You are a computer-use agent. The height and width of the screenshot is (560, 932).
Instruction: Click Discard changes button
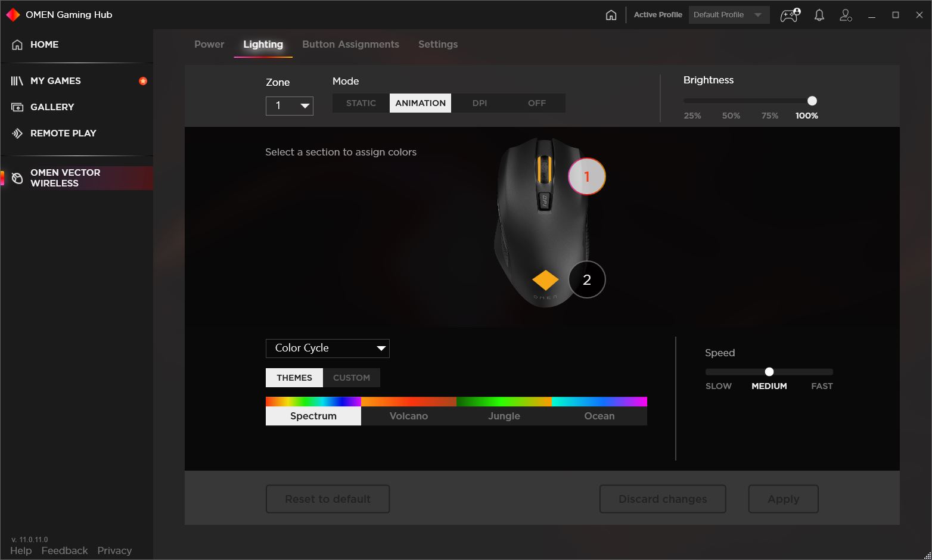click(x=663, y=499)
